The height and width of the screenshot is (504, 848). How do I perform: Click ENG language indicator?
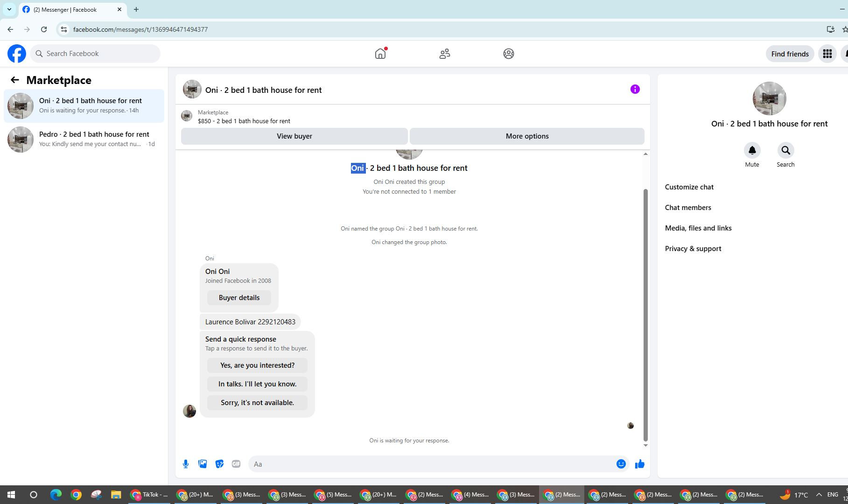[833, 495]
